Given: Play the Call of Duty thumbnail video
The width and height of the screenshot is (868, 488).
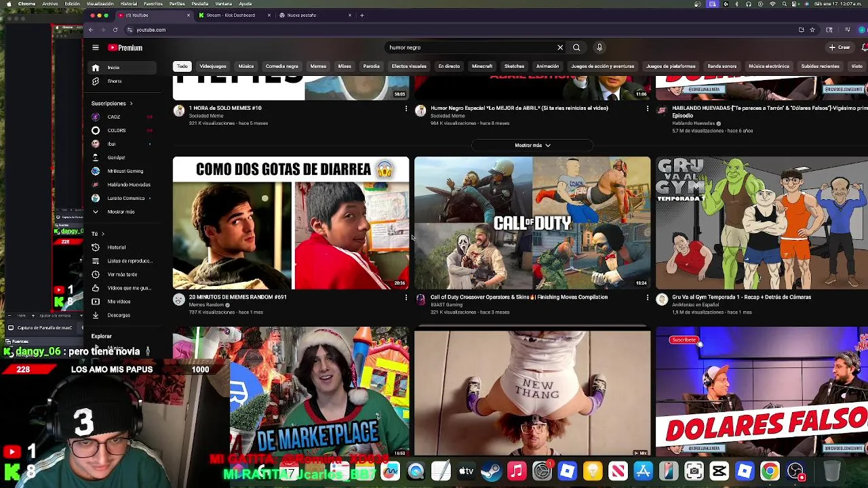Looking at the screenshot, I should click(x=532, y=223).
